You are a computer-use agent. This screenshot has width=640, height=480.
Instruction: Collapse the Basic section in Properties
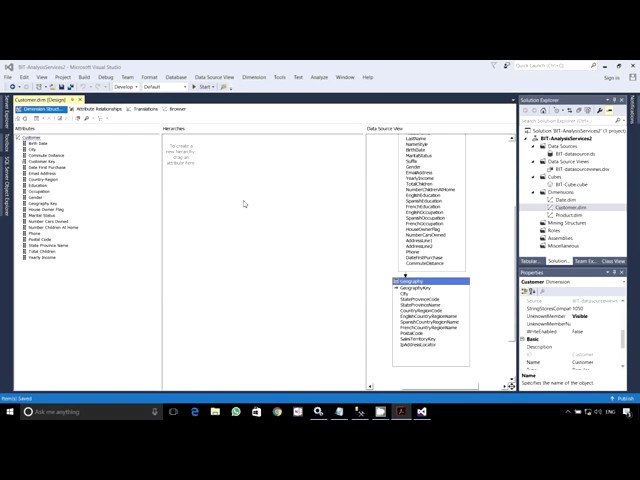pyautogui.click(x=523, y=339)
